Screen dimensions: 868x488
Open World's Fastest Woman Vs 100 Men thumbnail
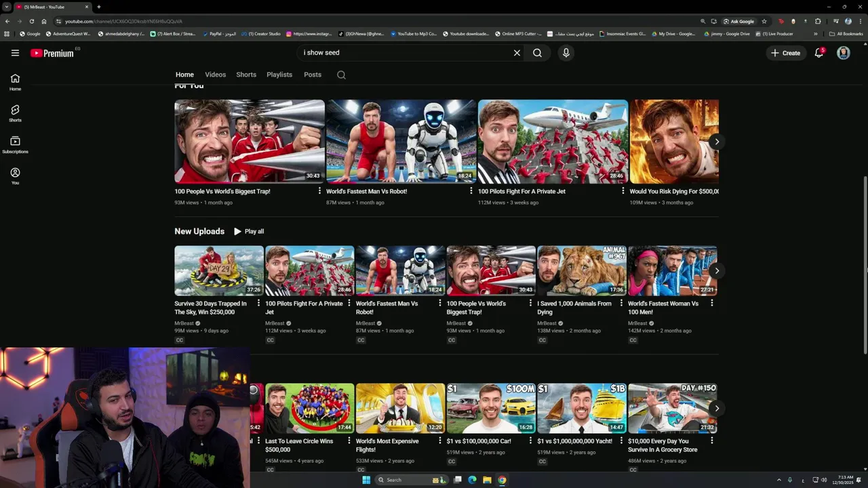pyautogui.click(x=673, y=271)
